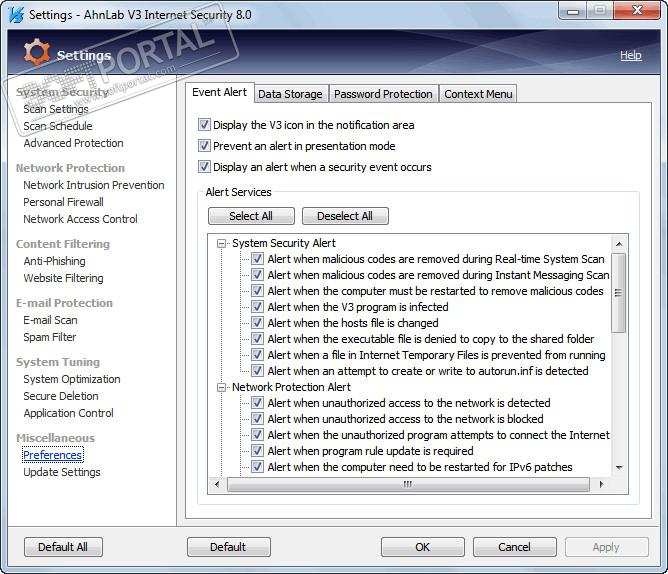Screen dimensions: 668x574
Task: Select Preferences in sidebar
Action: pyautogui.click(x=52, y=455)
